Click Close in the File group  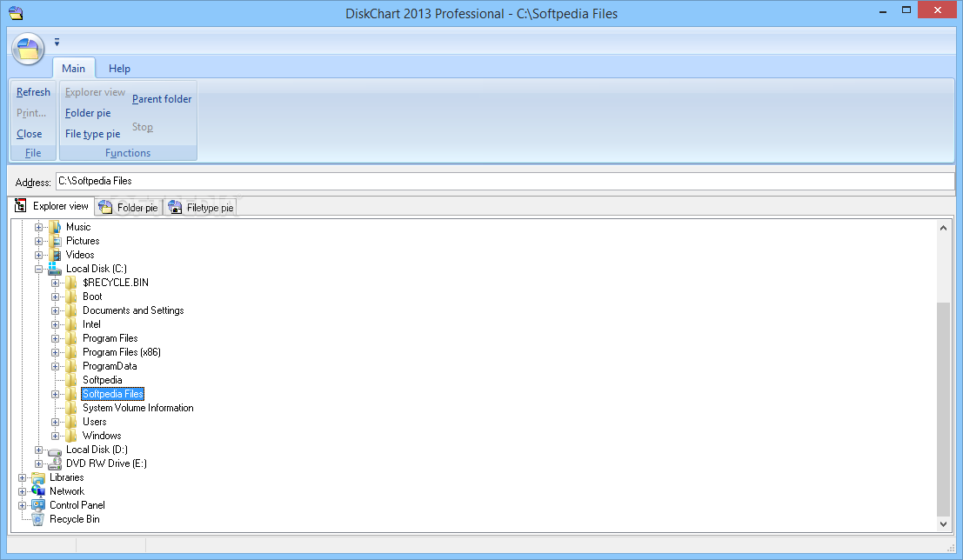pos(30,134)
